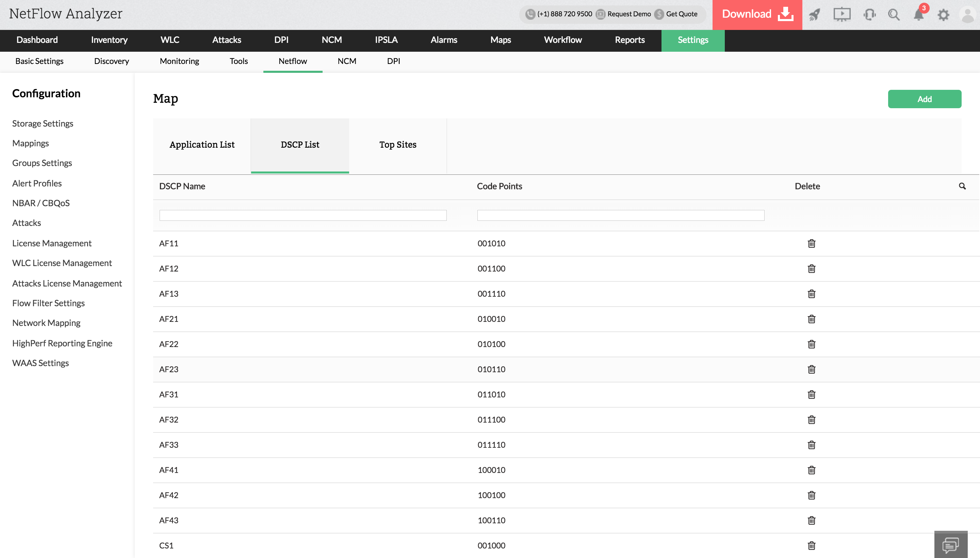Toggle table search magnifier in header
Image resolution: width=980 pixels, height=558 pixels.
point(962,186)
